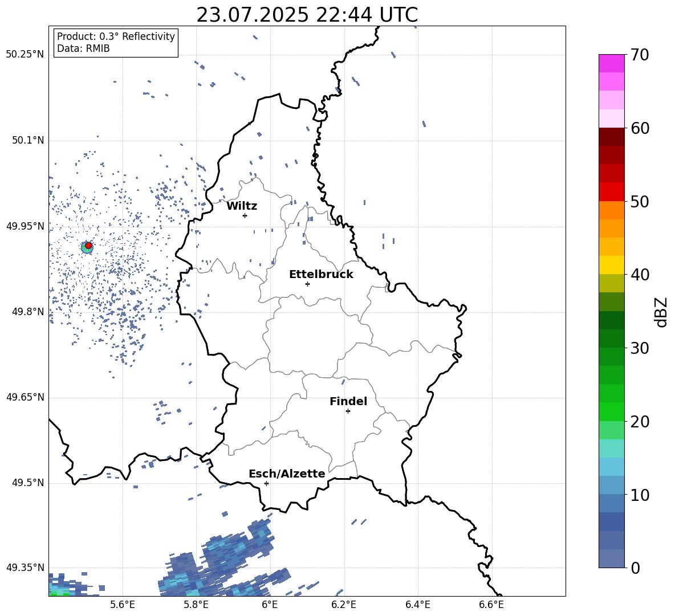This screenshot has height=616, width=675.
Task: Click the 50.1°N latitude label
Action: pyautogui.click(x=28, y=140)
